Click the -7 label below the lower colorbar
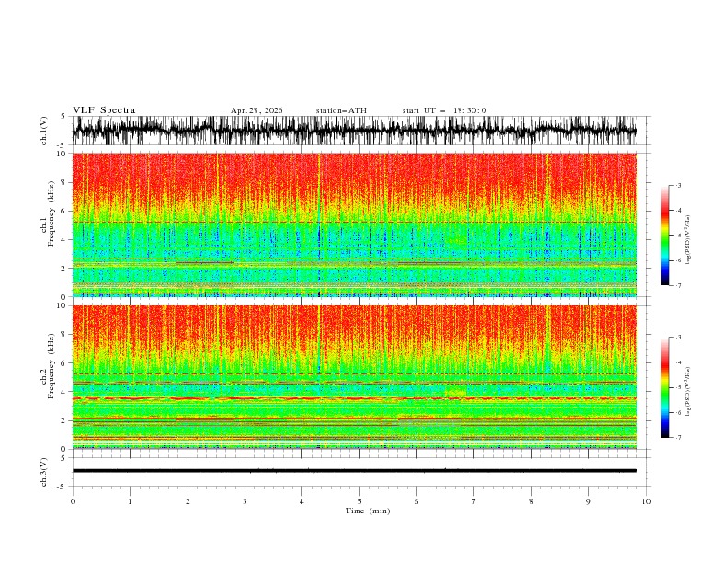The width and height of the screenshot is (728, 563). coord(677,437)
